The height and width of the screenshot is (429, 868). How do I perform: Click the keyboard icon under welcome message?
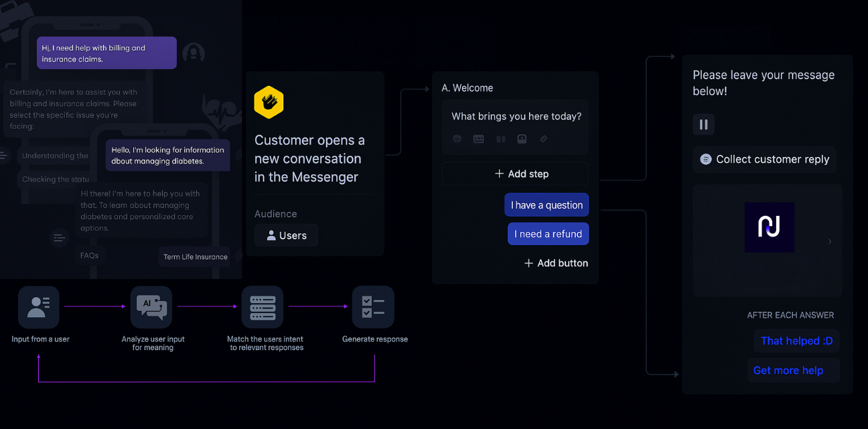click(478, 139)
